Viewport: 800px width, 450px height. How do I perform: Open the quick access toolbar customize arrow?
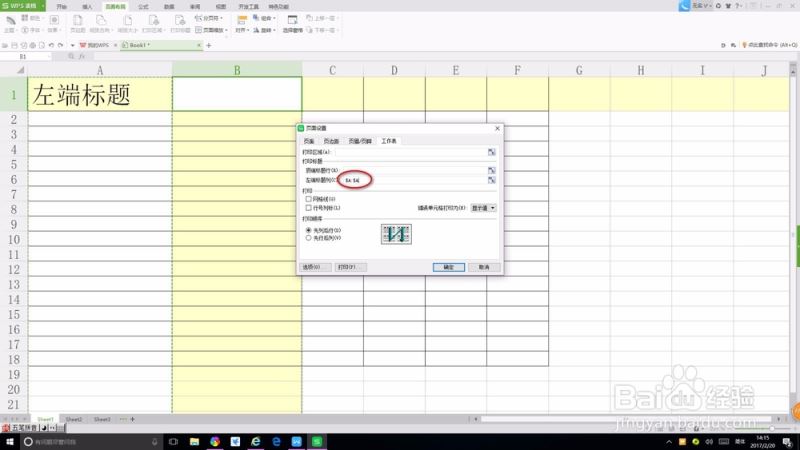72,45
